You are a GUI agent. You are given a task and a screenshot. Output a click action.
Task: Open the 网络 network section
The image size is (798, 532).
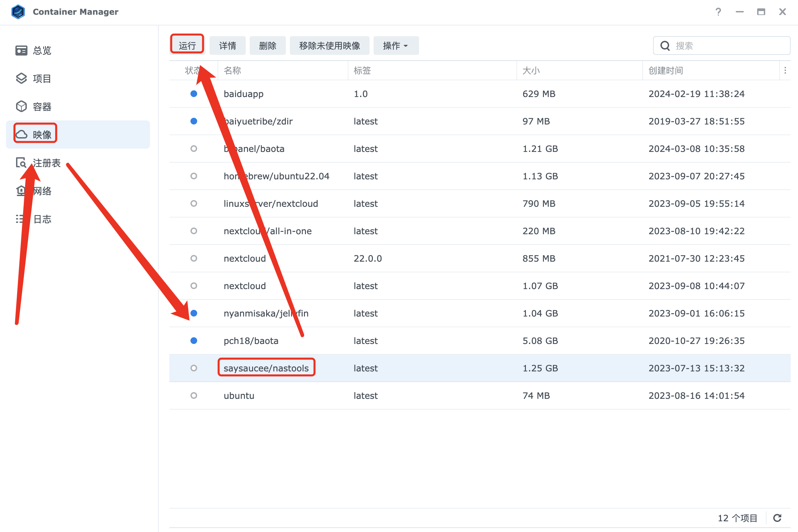click(x=78, y=191)
